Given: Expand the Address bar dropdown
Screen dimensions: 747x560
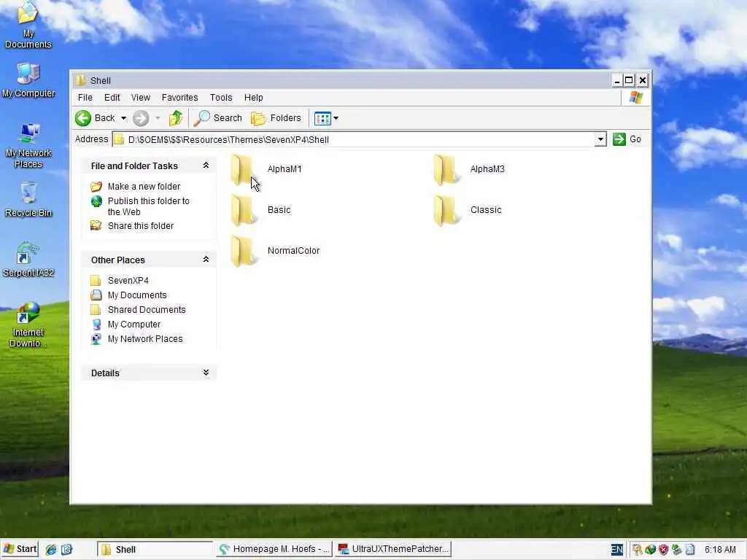Looking at the screenshot, I should pos(600,139).
